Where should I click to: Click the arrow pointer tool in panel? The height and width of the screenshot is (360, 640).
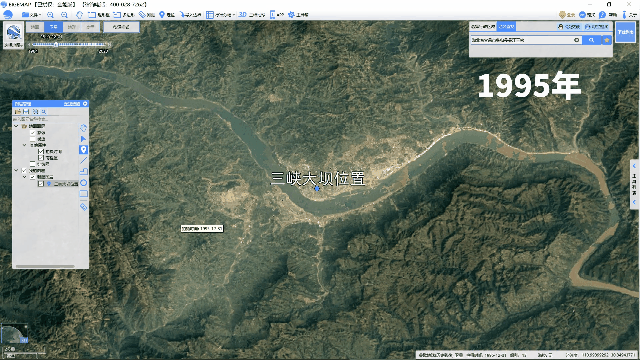84,139
